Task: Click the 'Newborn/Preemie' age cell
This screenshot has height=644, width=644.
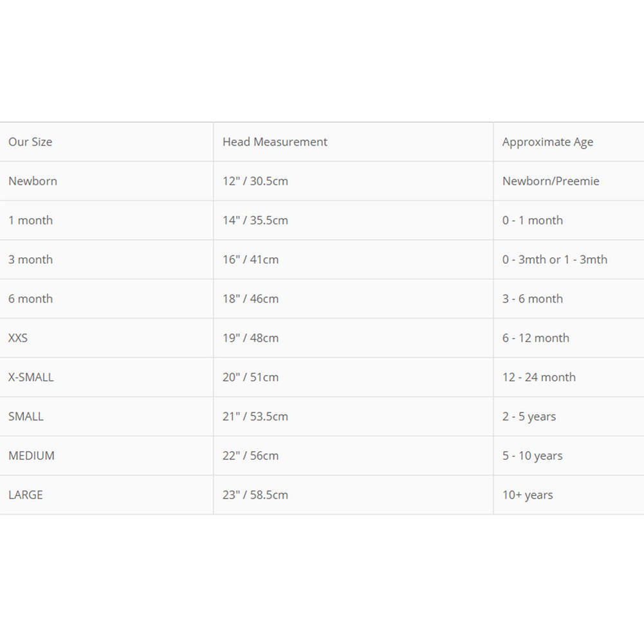Action: point(551,181)
